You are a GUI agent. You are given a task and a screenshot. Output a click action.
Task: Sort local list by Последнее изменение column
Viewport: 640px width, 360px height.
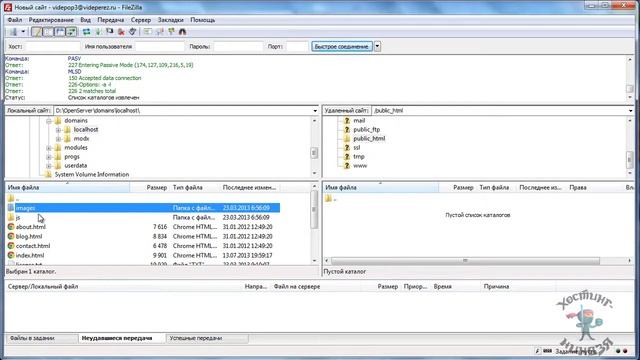pyautogui.click(x=249, y=188)
